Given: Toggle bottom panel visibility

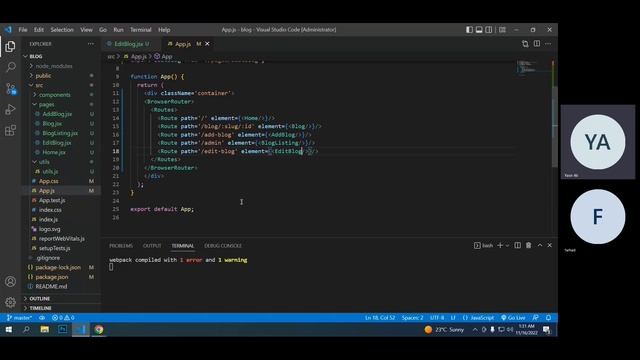Looking at the screenshot, I should coord(479,30).
